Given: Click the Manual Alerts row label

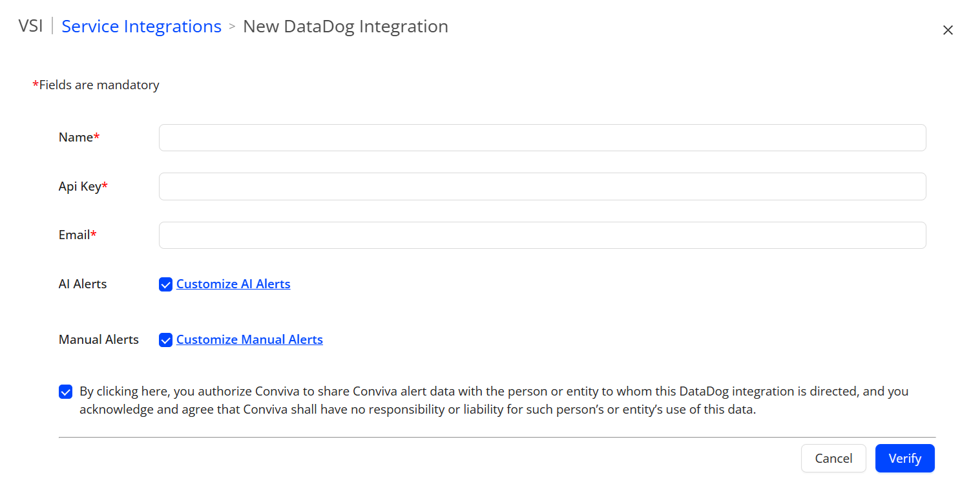Looking at the screenshot, I should pyautogui.click(x=99, y=339).
